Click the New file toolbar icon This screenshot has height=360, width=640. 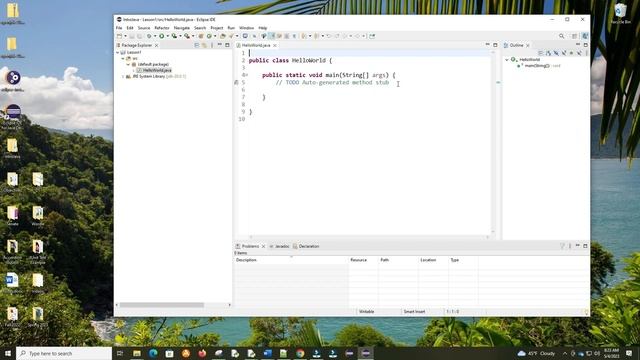tap(119, 36)
